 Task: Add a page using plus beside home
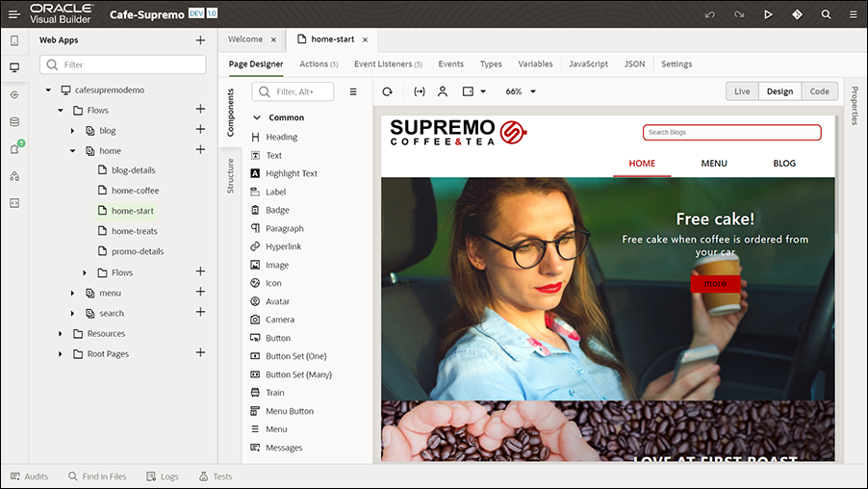200,149
